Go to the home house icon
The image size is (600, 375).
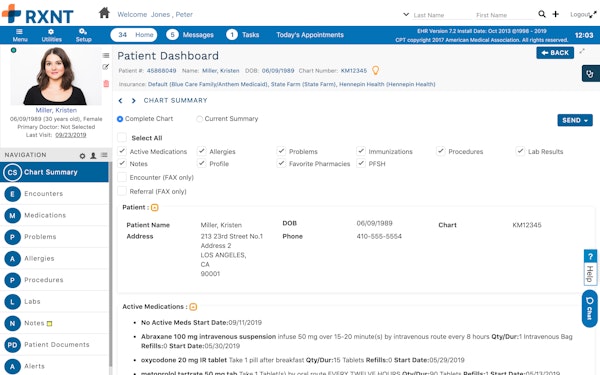[x=104, y=13]
